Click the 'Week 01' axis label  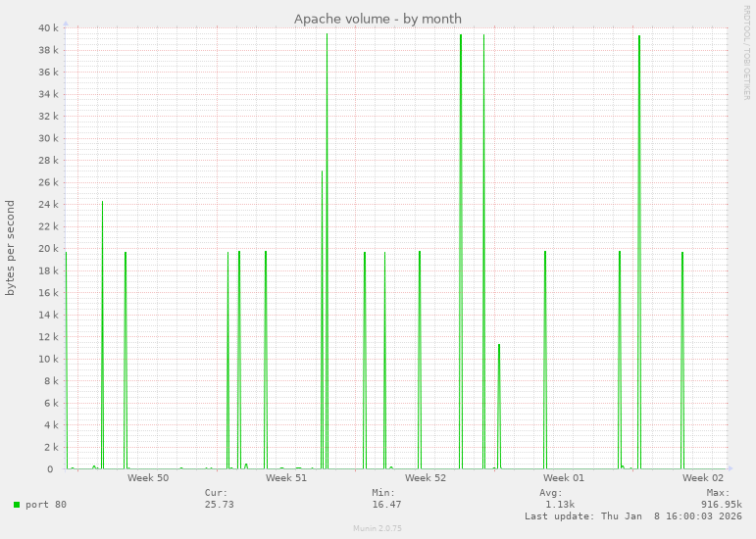(563, 478)
